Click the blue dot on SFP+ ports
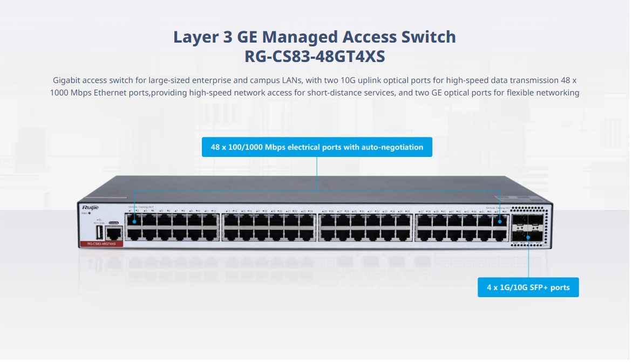 (x=528, y=238)
